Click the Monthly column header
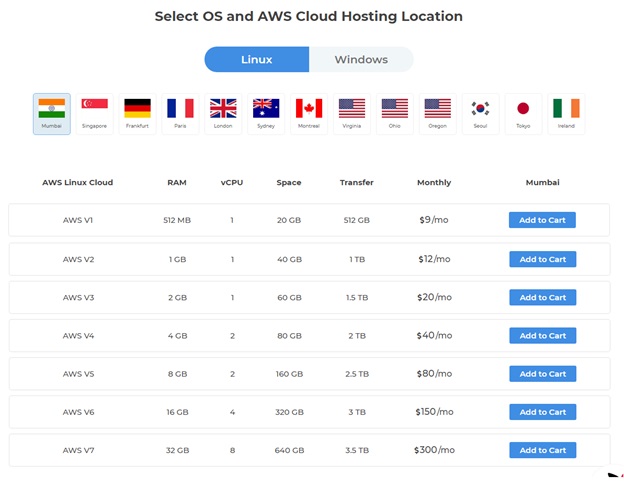The height and width of the screenshot is (487, 624). (x=434, y=183)
